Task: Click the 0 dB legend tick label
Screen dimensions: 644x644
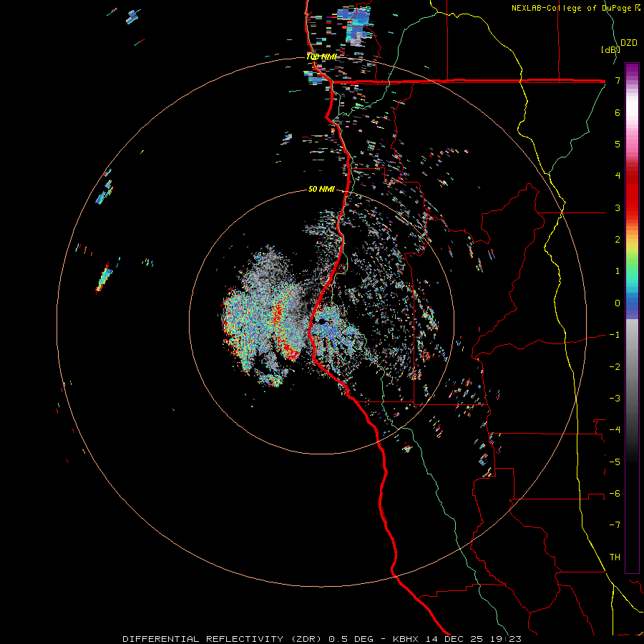Action: (618, 303)
